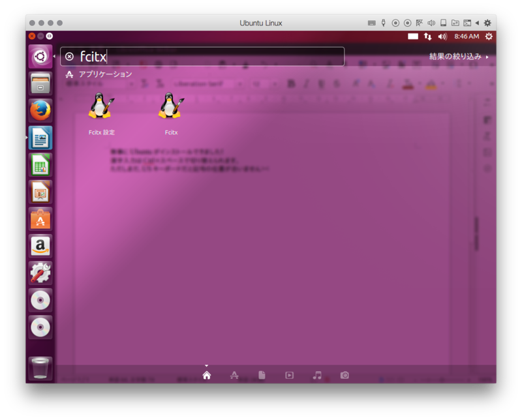Click the first disc drive icon in launcher

[40, 300]
